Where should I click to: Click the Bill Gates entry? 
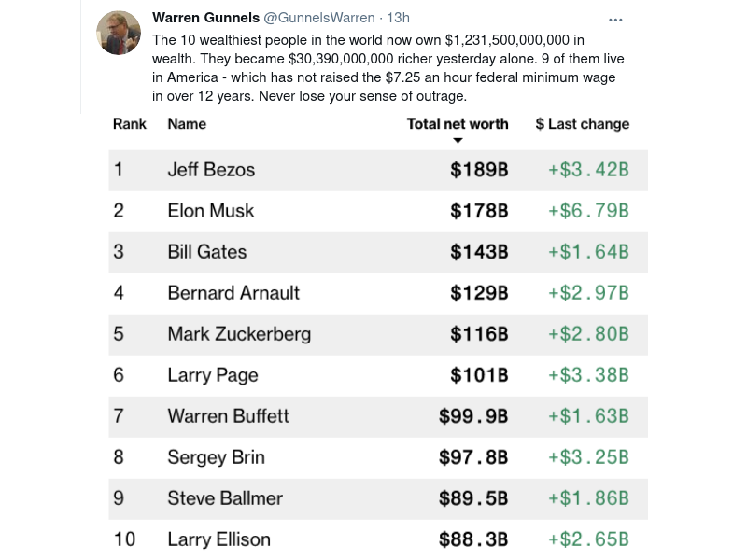point(206,252)
